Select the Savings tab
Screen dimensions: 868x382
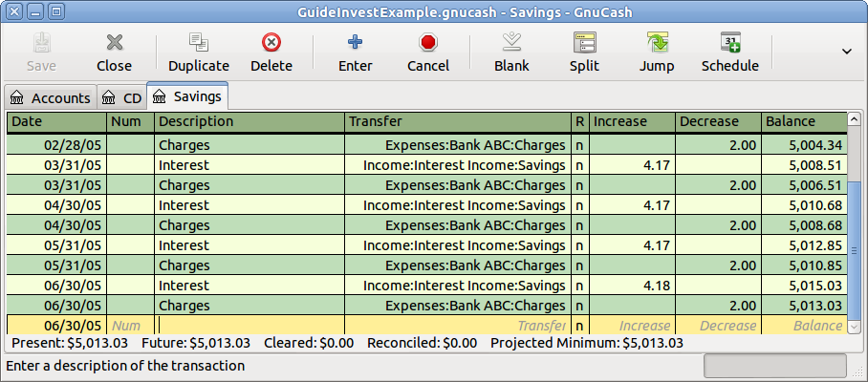pos(187,96)
